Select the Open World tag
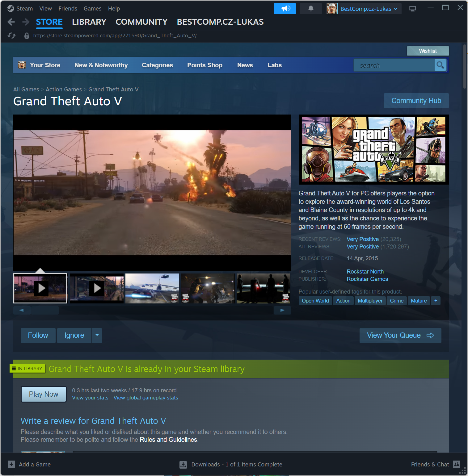 click(x=315, y=301)
